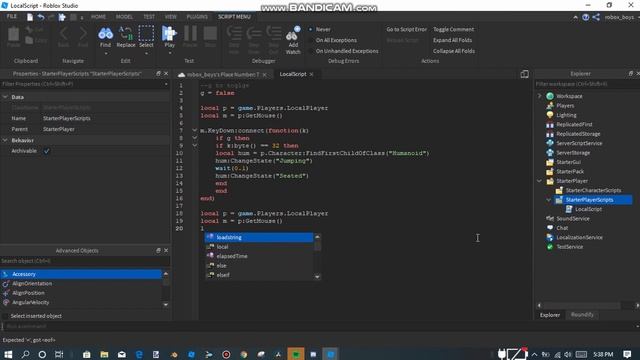Switch to the MODEL ribbon tab
This screenshot has width=640, height=360.
point(124,17)
